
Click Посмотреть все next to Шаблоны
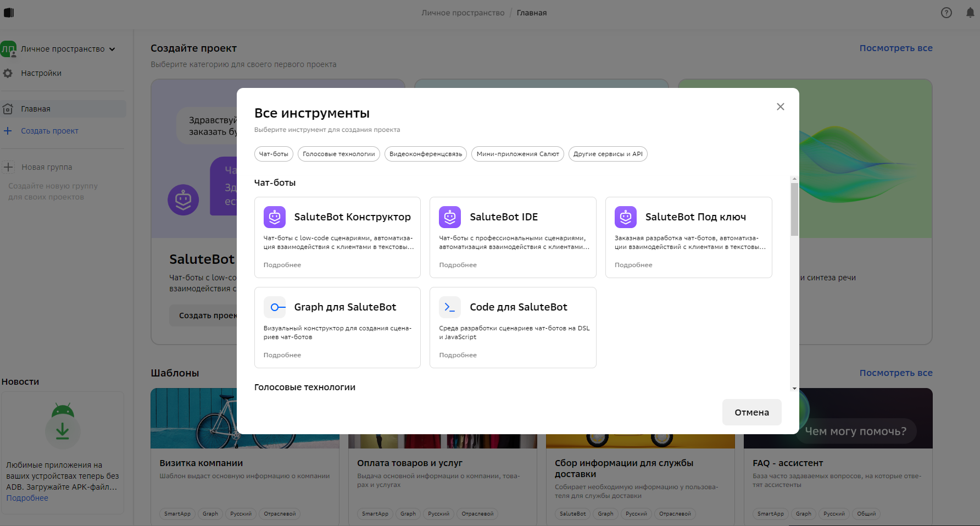[x=896, y=373]
